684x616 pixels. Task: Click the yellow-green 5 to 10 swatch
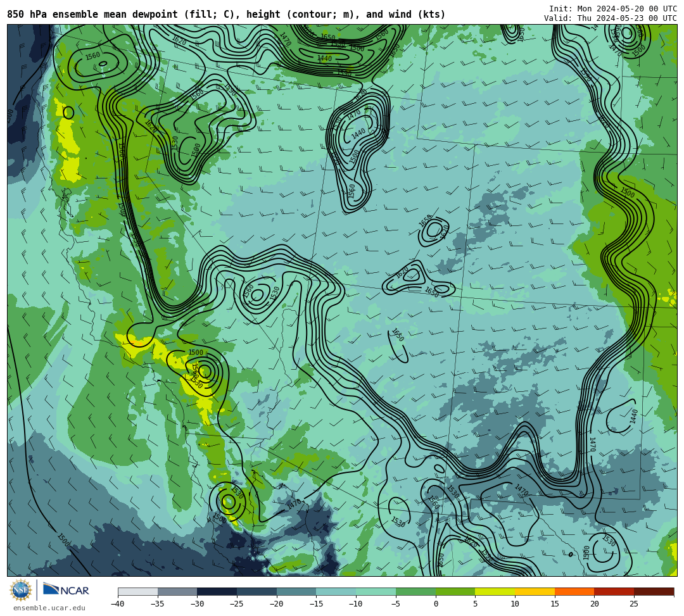tap(495, 591)
